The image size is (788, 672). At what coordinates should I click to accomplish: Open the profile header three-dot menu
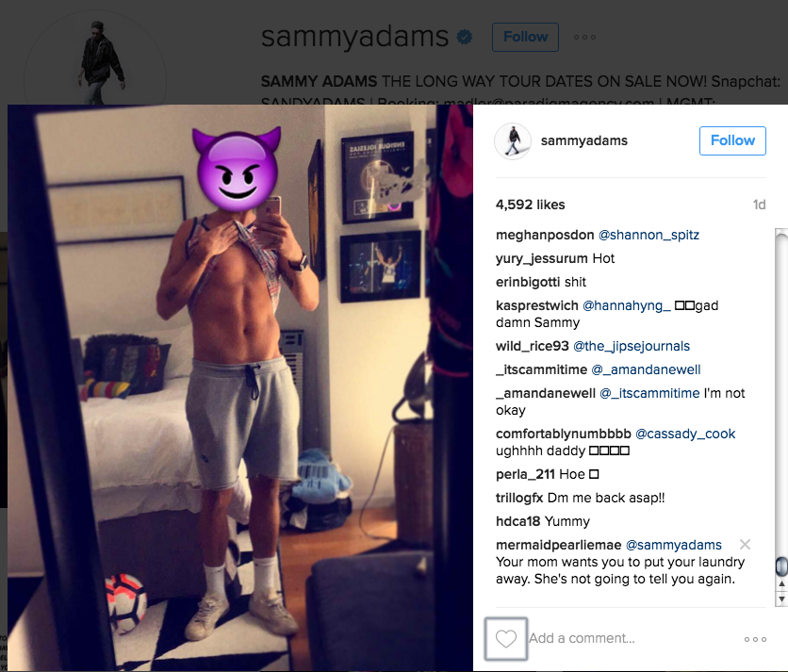[x=585, y=37]
